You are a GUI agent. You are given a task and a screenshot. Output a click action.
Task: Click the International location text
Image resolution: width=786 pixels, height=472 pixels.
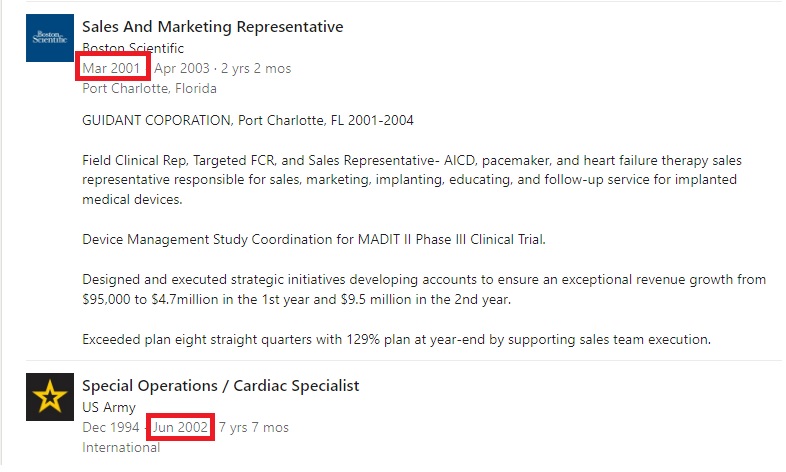click(x=121, y=447)
